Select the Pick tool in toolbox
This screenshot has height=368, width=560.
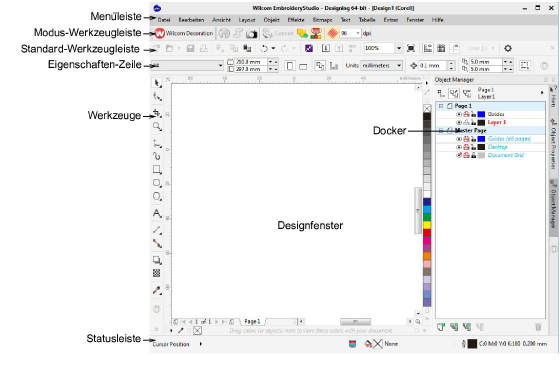(x=156, y=83)
